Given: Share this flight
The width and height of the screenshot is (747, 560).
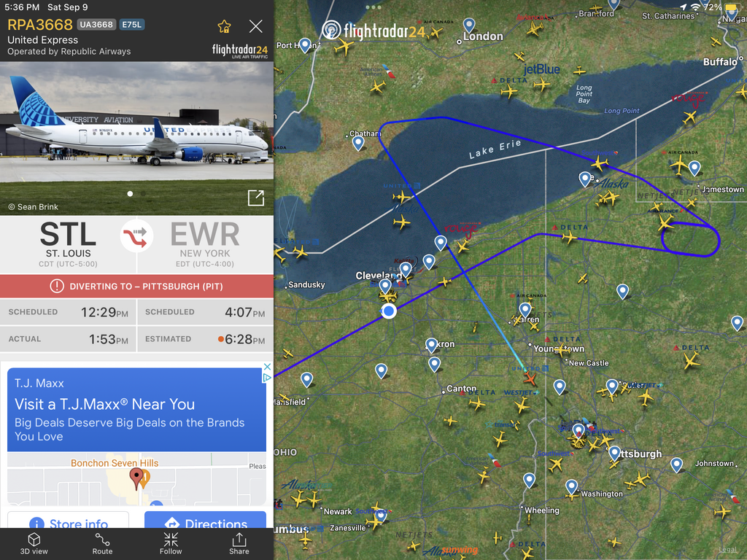Looking at the screenshot, I should point(239,544).
